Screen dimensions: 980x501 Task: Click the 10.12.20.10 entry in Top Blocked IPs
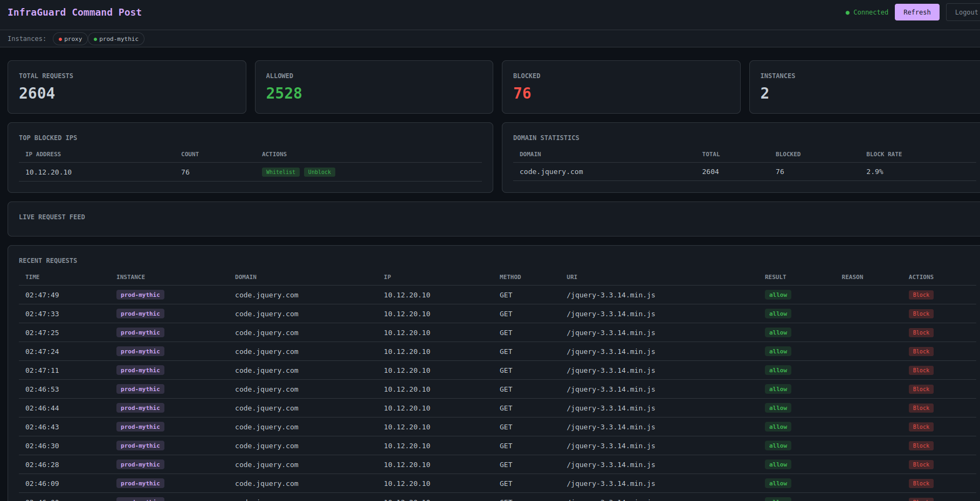(x=49, y=172)
